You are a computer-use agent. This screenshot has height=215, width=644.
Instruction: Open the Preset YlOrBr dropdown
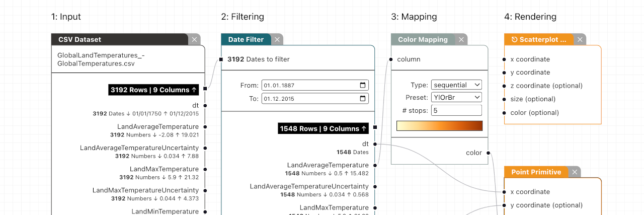click(456, 97)
